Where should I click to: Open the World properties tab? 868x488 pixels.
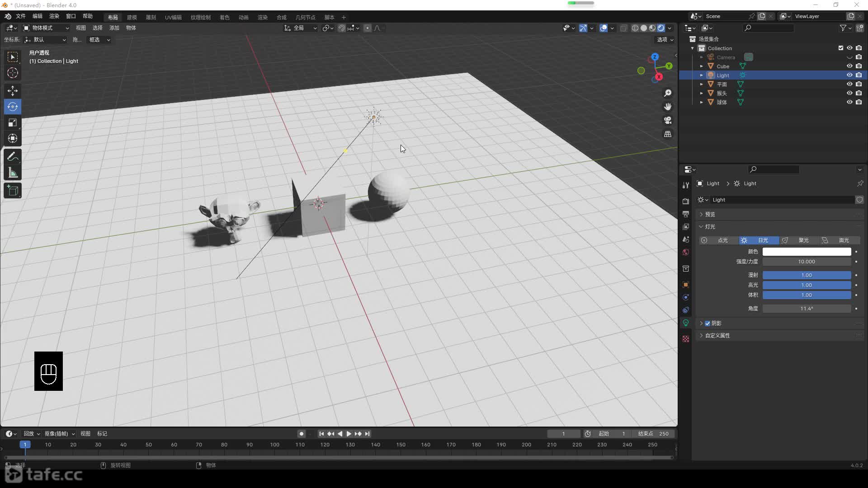point(686,252)
